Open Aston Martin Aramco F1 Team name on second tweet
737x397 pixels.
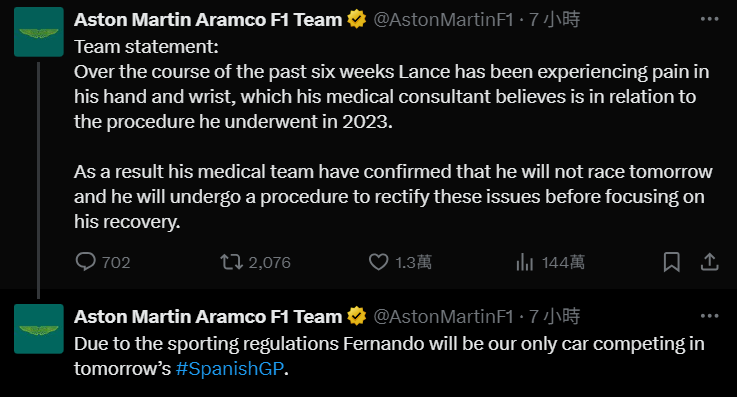208,316
